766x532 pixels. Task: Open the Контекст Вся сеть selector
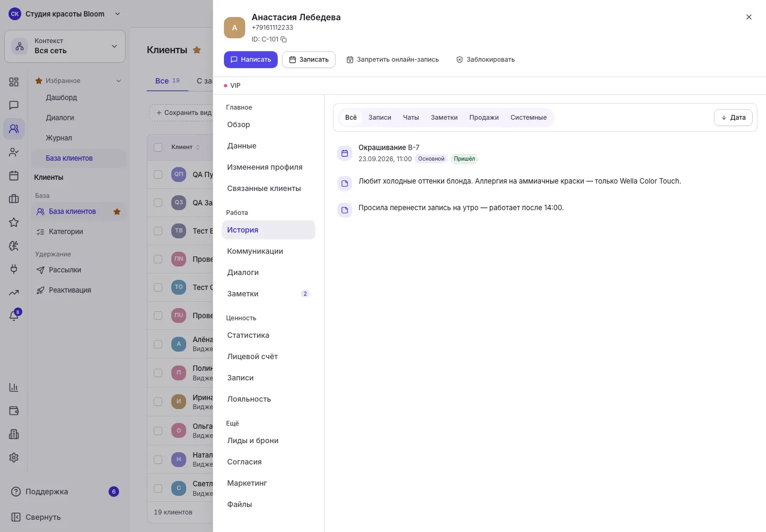[x=65, y=46]
